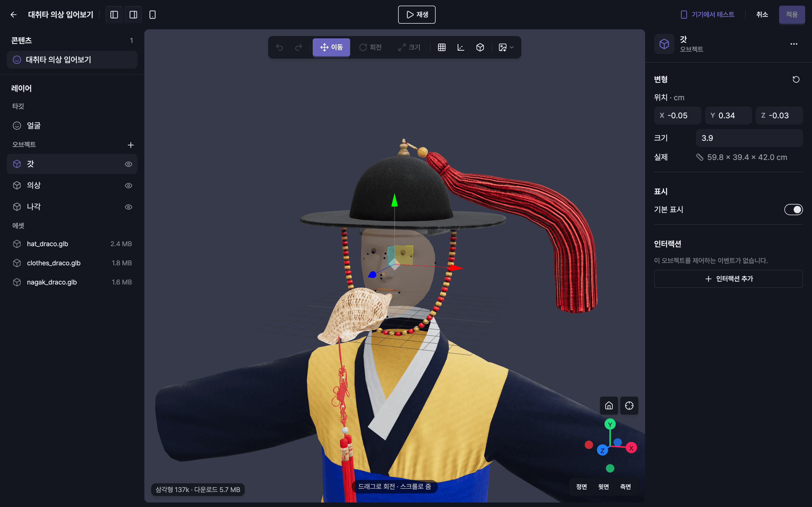Add a new object with plus
Image resolution: width=812 pixels, height=507 pixels.
pos(131,145)
